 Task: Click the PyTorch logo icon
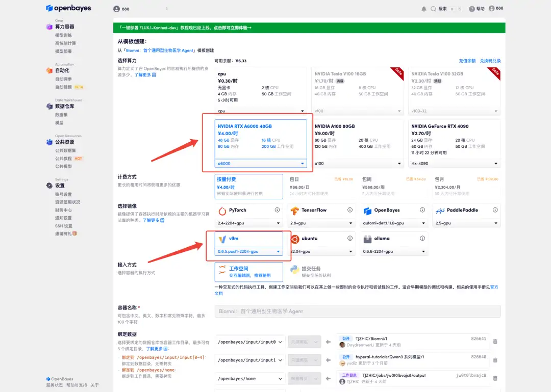[x=222, y=211]
